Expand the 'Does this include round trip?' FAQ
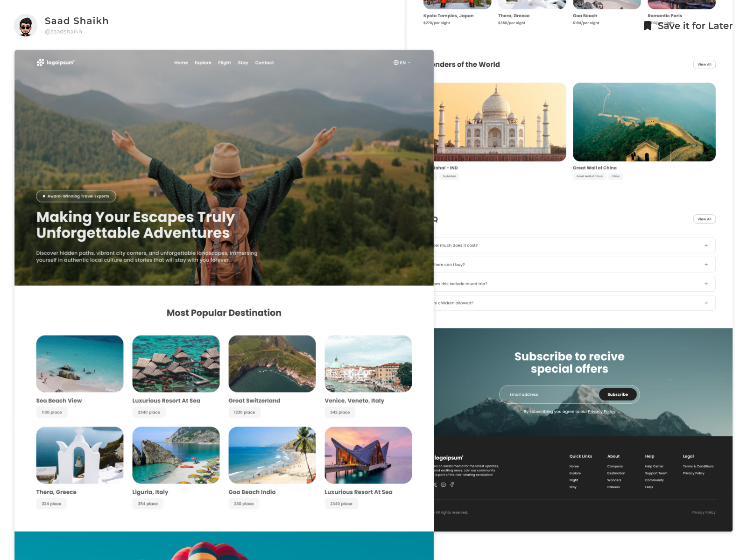Image resolution: width=747 pixels, height=560 pixels. 706,283
